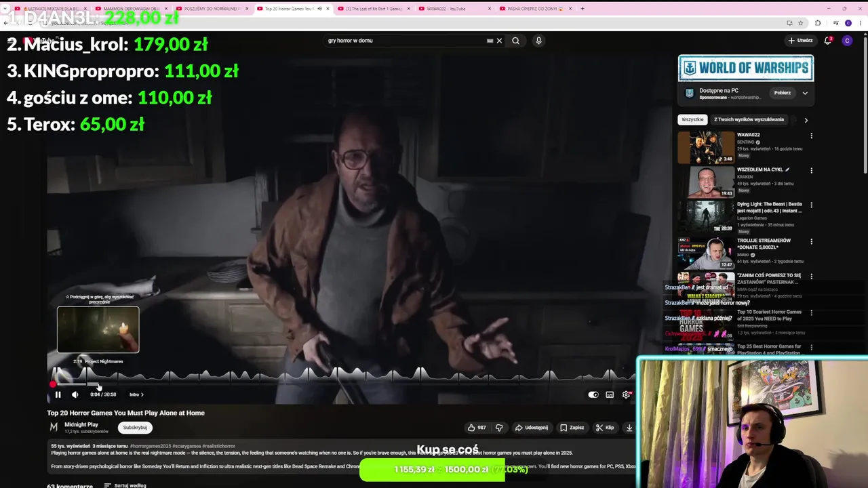Image resolution: width=868 pixels, height=488 pixels.
Task: Open Top 10 Scariest Horror Games title
Action: click(x=769, y=315)
